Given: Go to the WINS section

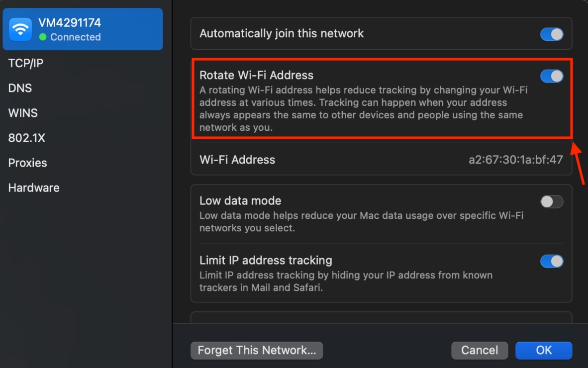Looking at the screenshot, I should (x=23, y=113).
